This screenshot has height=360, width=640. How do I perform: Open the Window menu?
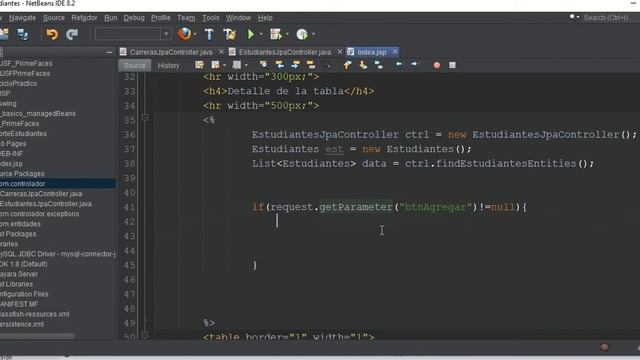click(238, 18)
